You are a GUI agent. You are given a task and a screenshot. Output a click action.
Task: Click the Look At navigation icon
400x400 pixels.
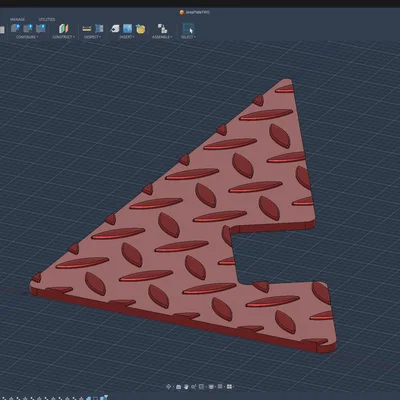[x=179, y=387]
